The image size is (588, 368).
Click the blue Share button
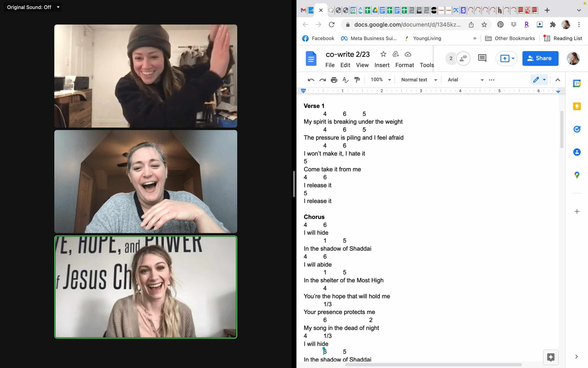[540, 58]
